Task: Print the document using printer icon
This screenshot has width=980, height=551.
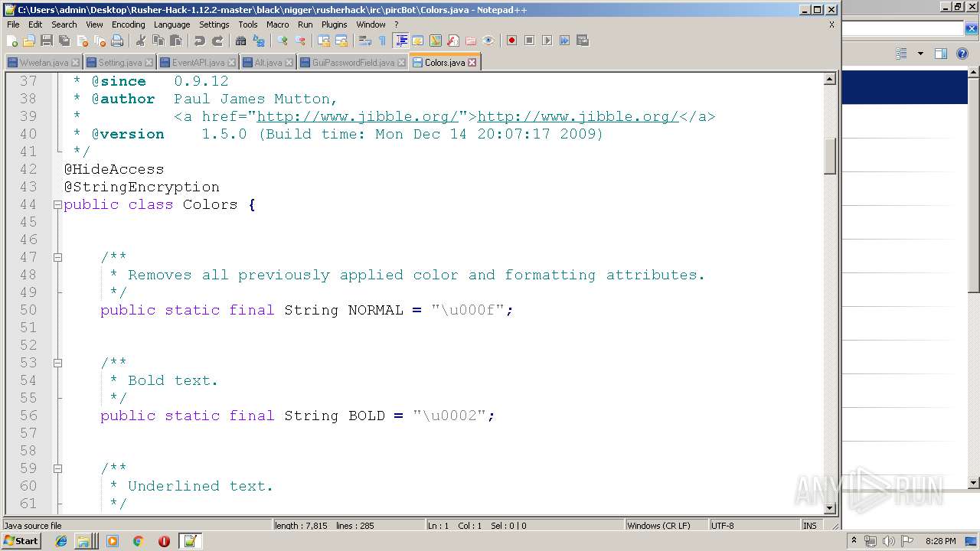Action: point(117,41)
